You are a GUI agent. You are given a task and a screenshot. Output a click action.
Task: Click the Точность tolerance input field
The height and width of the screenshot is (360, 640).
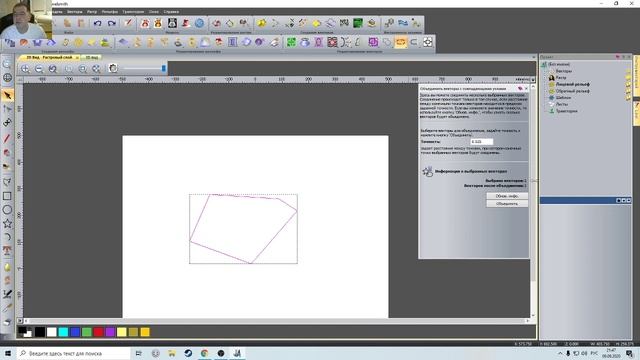click(x=482, y=142)
